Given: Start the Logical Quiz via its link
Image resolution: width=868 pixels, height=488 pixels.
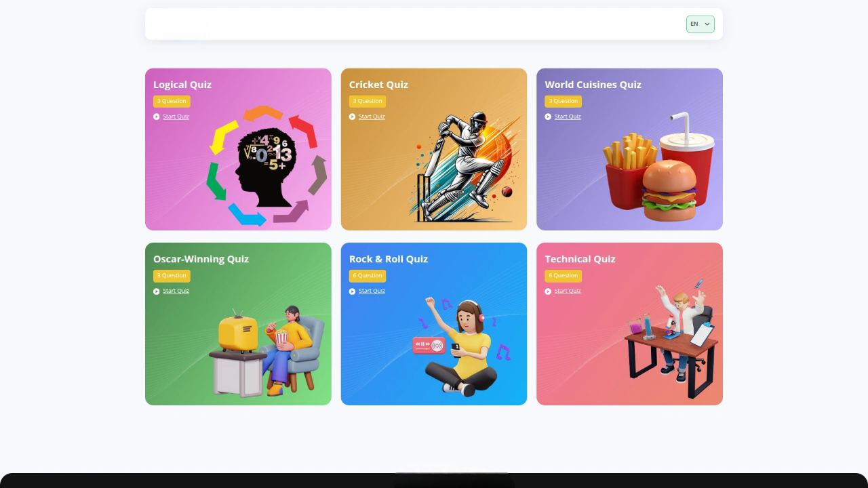Looking at the screenshot, I should pyautogui.click(x=176, y=117).
